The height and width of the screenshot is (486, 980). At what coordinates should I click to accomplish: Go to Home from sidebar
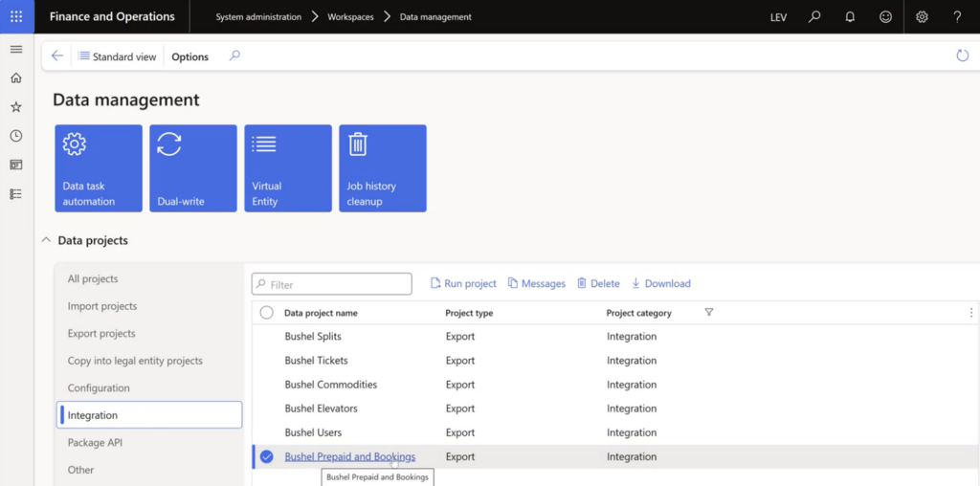point(16,78)
